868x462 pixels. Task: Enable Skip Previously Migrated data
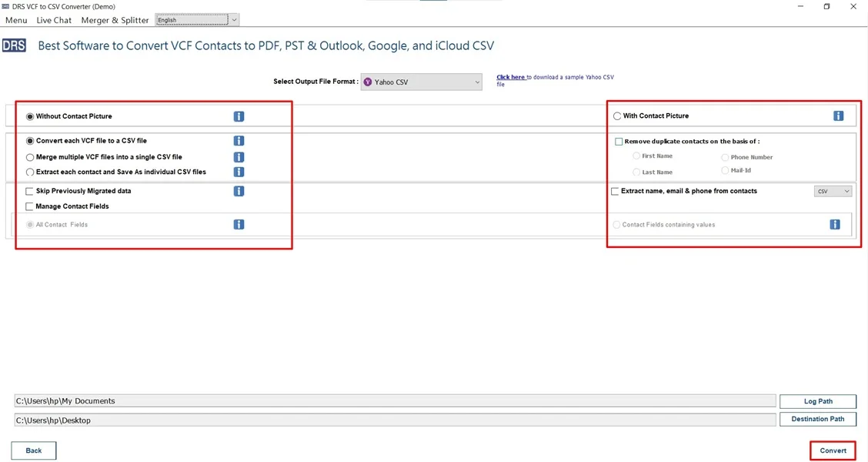pyautogui.click(x=28, y=191)
